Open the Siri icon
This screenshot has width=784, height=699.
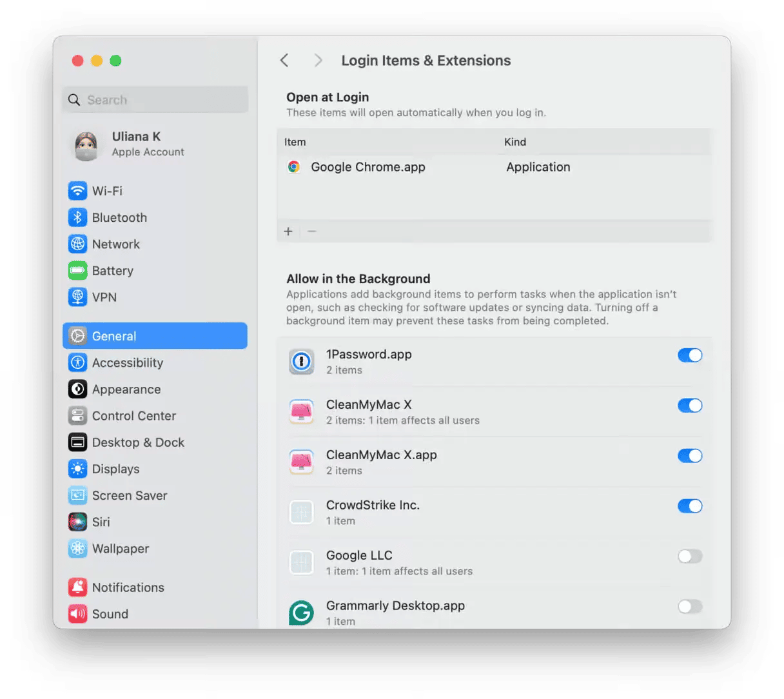click(77, 522)
